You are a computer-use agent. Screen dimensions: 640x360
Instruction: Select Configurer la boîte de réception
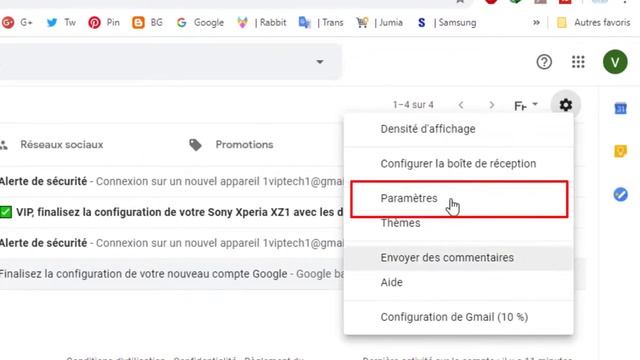459,164
